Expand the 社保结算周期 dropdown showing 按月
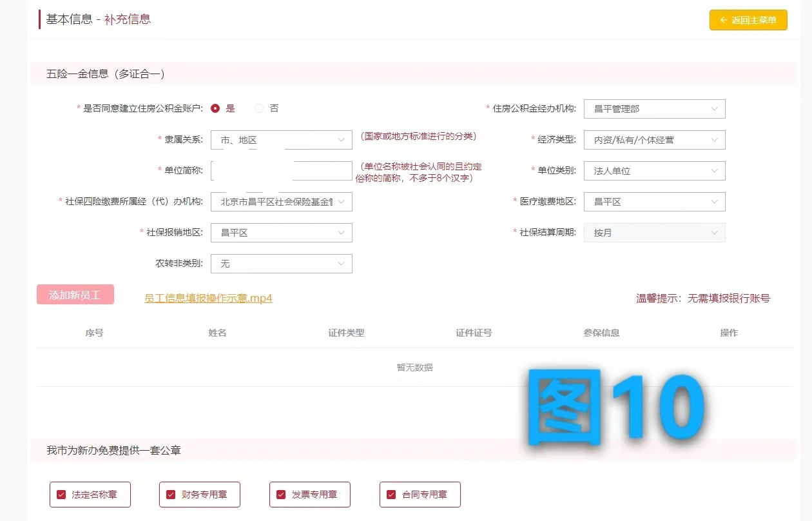This screenshot has width=812, height=521. [653, 232]
